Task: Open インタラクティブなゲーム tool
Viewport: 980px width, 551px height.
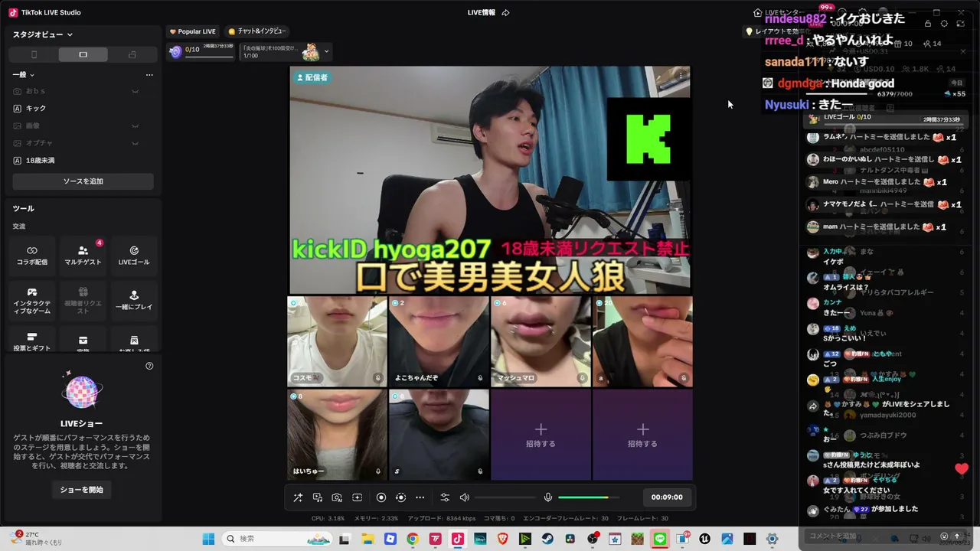Action: point(32,301)
